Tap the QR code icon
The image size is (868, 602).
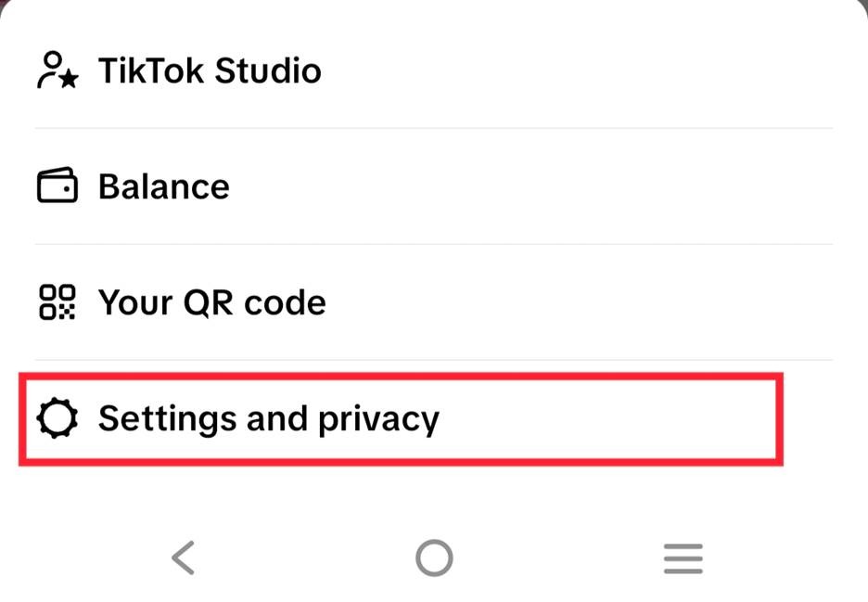point(56,301)
